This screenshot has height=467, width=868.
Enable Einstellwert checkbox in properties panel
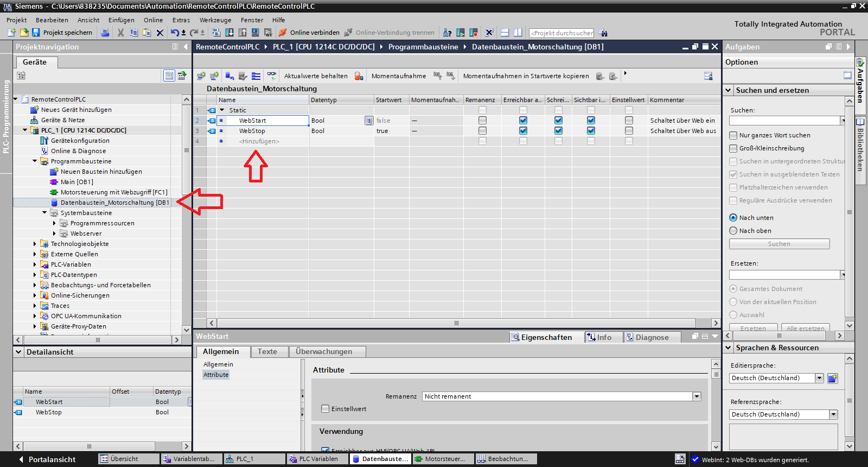[x=325, y=409]
